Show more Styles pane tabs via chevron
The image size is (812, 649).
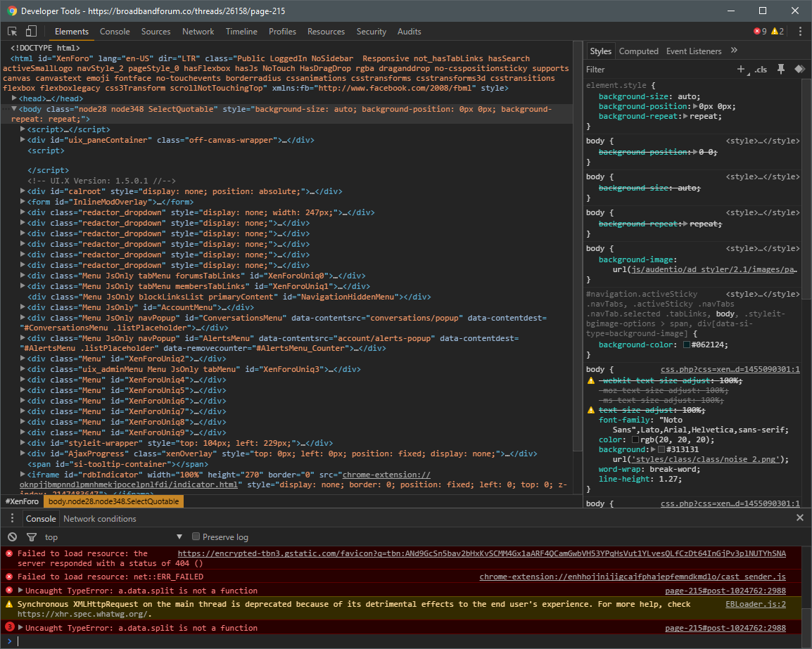[x=734, y=51]
